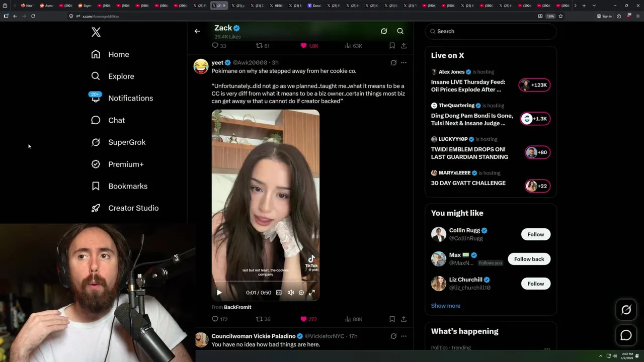Click Grok icon in Zack profile header
Viewport: 644px width, 362px height.
tap(384, 31)
